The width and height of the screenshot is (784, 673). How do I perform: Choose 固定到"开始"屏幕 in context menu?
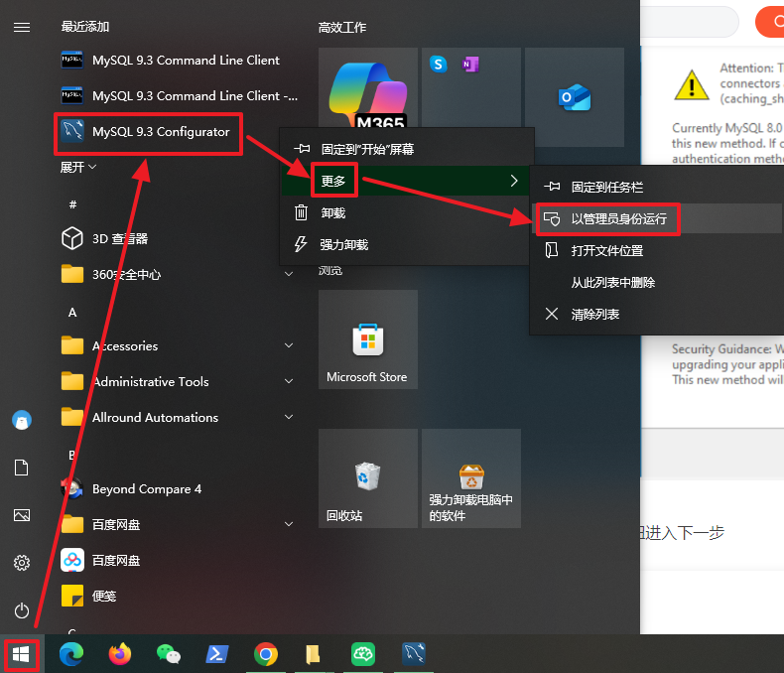pyautogui.click(x=406, y=149)
